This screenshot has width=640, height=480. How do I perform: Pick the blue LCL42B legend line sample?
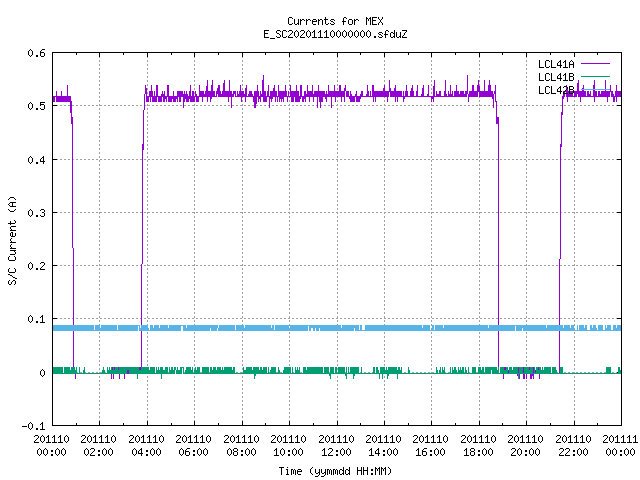595,89
